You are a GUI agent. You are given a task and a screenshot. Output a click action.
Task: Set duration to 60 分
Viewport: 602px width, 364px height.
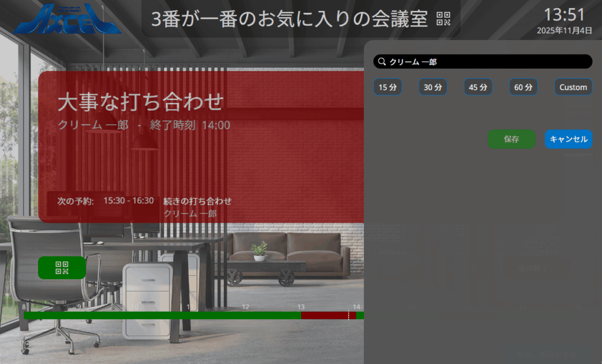coord(523,87)
